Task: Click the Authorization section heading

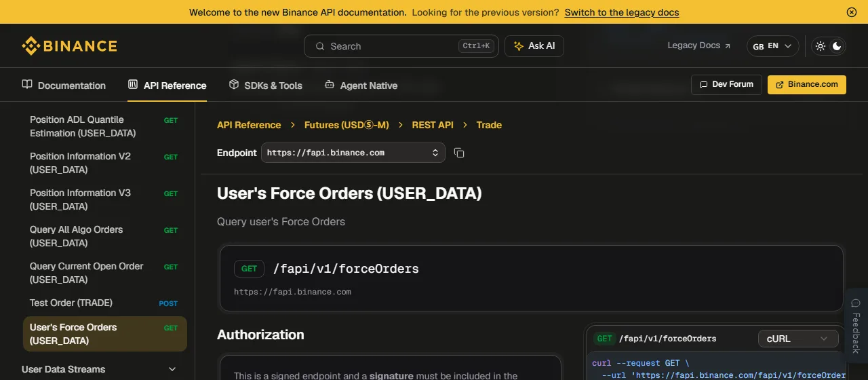Action: tap(260, 335)
